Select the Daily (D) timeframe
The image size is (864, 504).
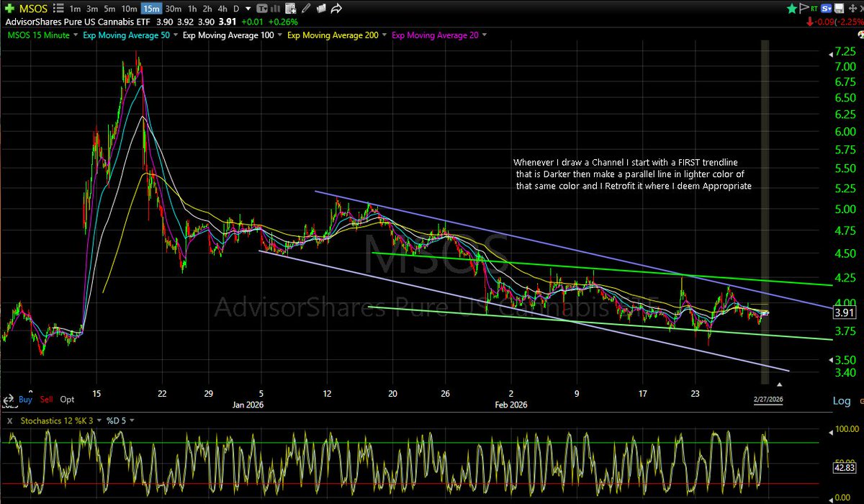click(237, 9)
